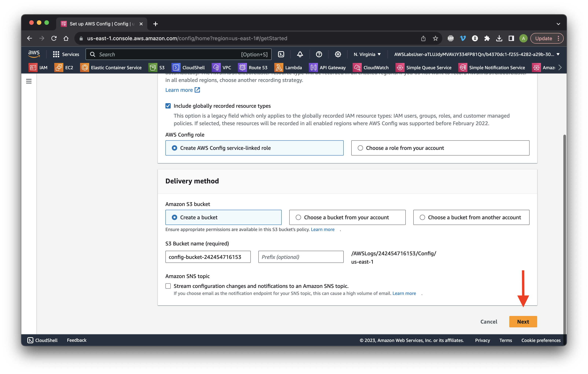588x374 pixels.
Task: Open the Lambda shortcut
Action: (x=288, y=68)
